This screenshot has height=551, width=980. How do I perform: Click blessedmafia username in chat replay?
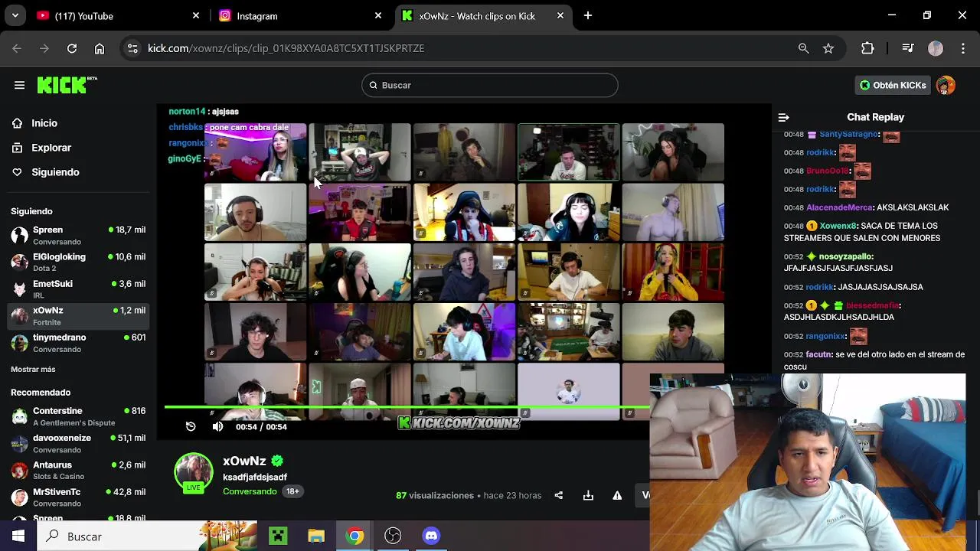[x=872, y=305]
